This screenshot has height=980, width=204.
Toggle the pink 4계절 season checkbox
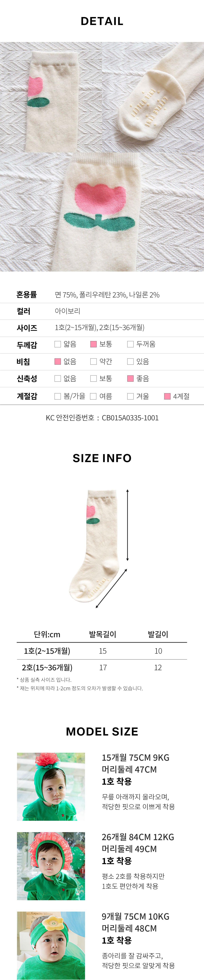point(167,396)
